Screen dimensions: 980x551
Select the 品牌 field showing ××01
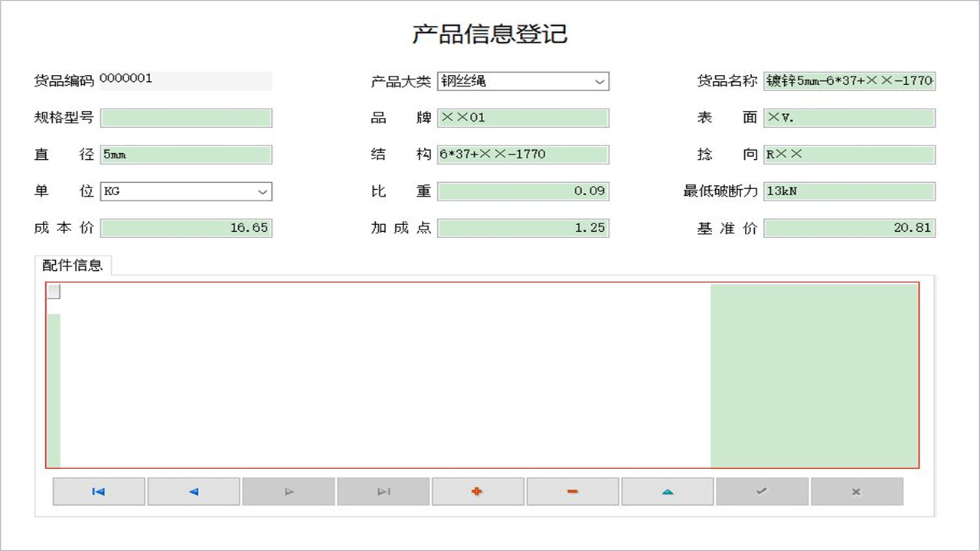tap(523, 118)
